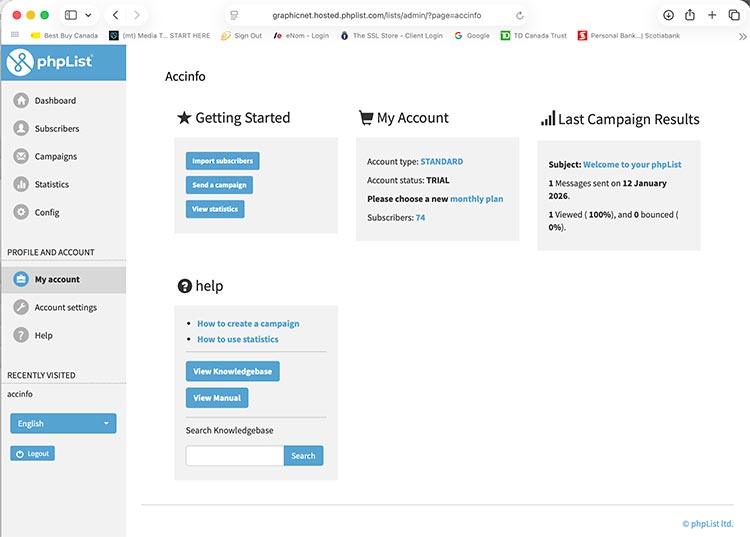The height and width of the screenshot is (537, 750).
Task: Open the monthly plan link
Action: (x=476, y=199)
